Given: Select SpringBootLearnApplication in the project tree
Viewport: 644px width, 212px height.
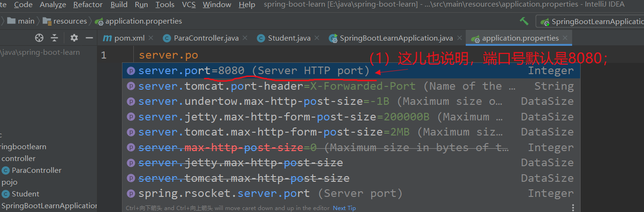Looking at the screenshot, I should 48,206.
